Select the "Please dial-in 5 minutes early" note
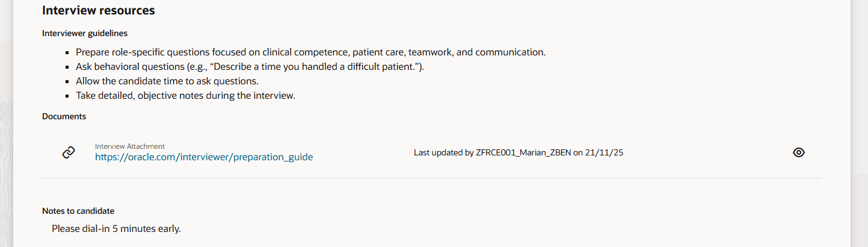Screen dimensions: 868x247 tap(116, 228)
